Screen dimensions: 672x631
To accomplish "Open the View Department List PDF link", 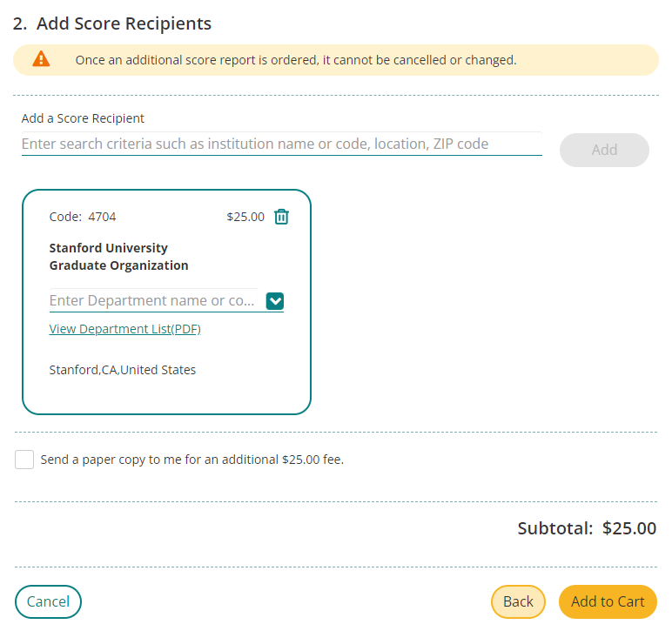I will 124,329.
